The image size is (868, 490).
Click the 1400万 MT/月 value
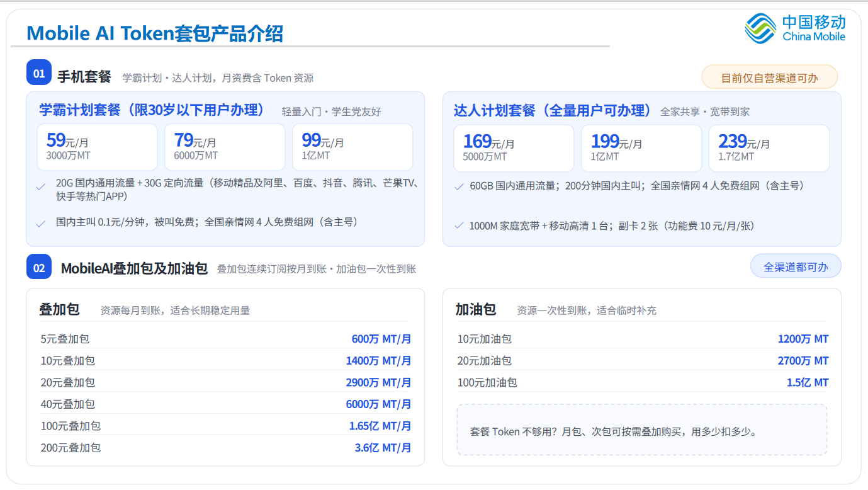(378, 361)
